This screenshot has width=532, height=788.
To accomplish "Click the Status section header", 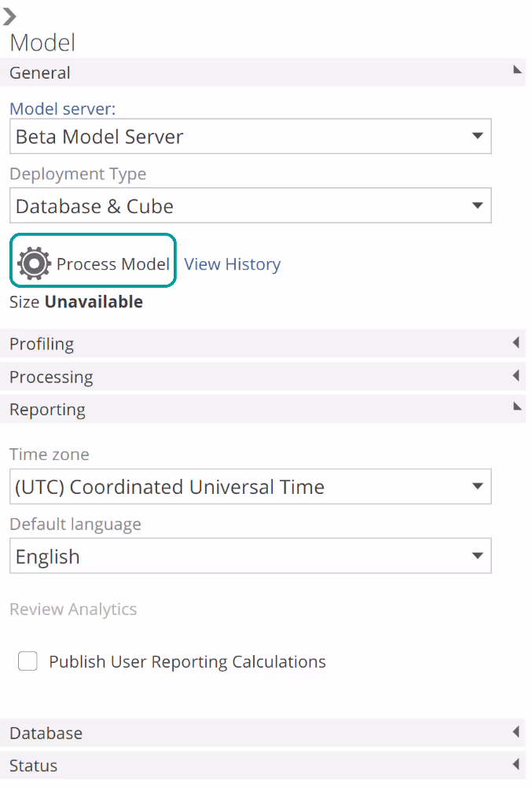I will pyautogui.click(x=34, y=765).
